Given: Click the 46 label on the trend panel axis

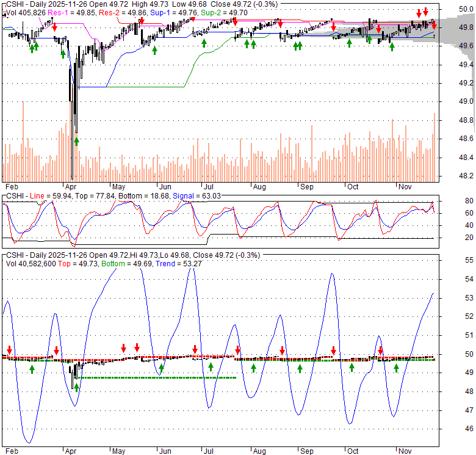Looking at the screenshot, I should [469, 429].
